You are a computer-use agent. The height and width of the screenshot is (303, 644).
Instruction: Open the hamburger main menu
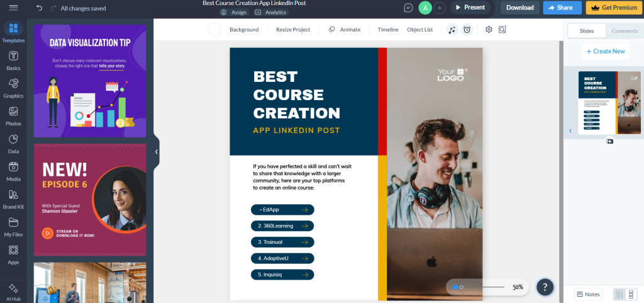(x=13, y=8)
